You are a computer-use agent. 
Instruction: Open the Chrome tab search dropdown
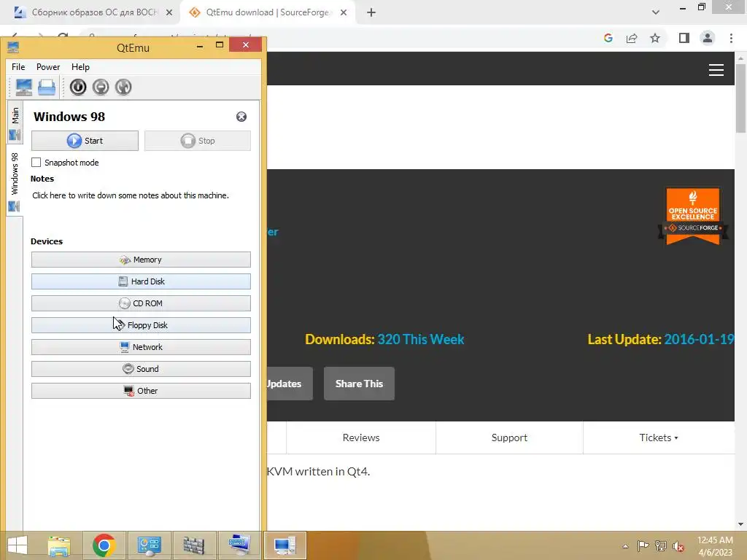[x=656, y=12]
